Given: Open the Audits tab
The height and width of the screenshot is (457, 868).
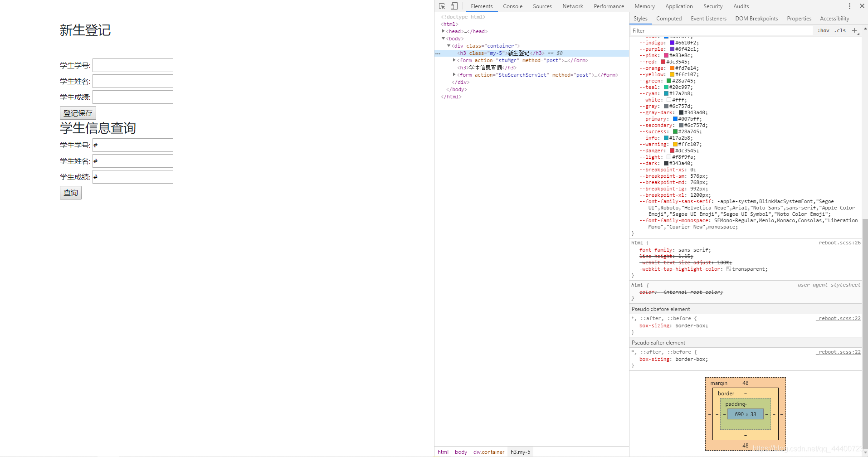Looking at the screenshot, I should click(741, 6).
